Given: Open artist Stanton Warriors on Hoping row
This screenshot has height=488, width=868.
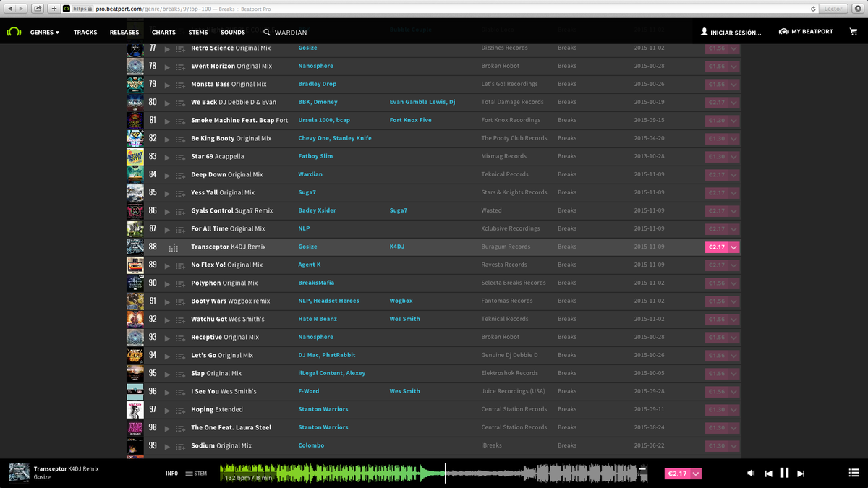Looking at the screenshot, I should (323, 410).
